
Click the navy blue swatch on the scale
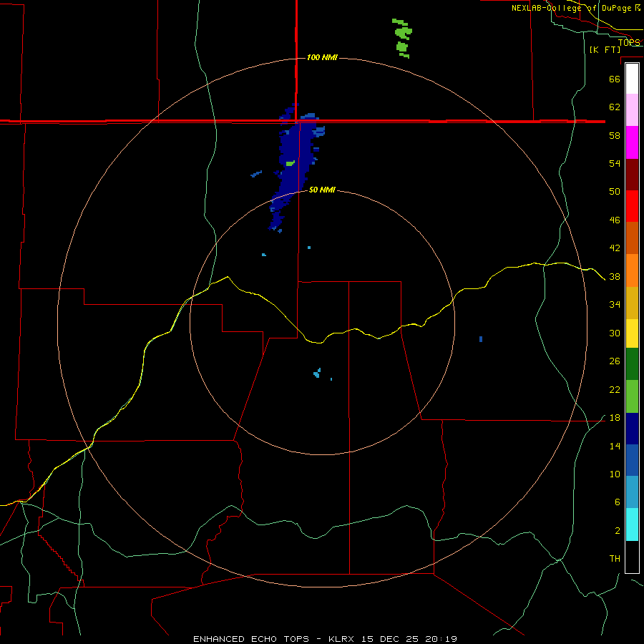632,429
